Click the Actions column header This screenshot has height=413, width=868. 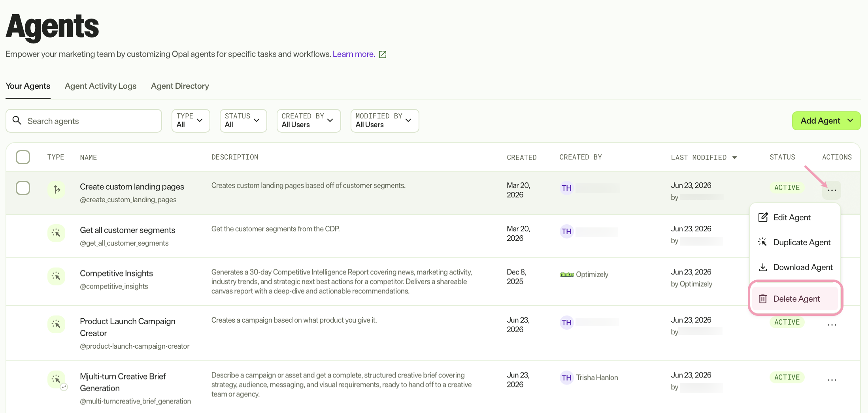837,157
